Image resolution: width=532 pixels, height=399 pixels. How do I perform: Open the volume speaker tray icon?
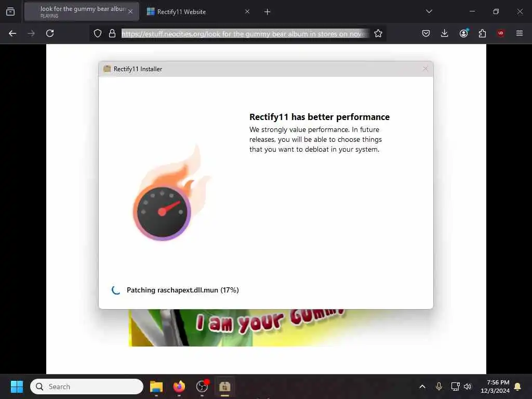(468, 387)
